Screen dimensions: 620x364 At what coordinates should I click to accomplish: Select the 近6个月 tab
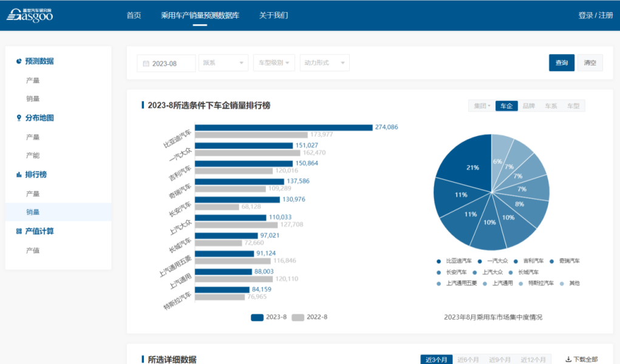click(468, 360)
